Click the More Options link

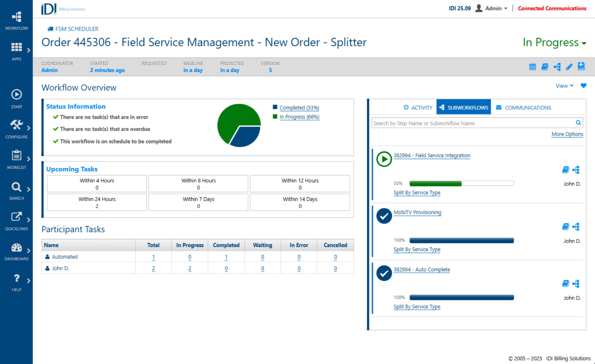tap(567, 134)
